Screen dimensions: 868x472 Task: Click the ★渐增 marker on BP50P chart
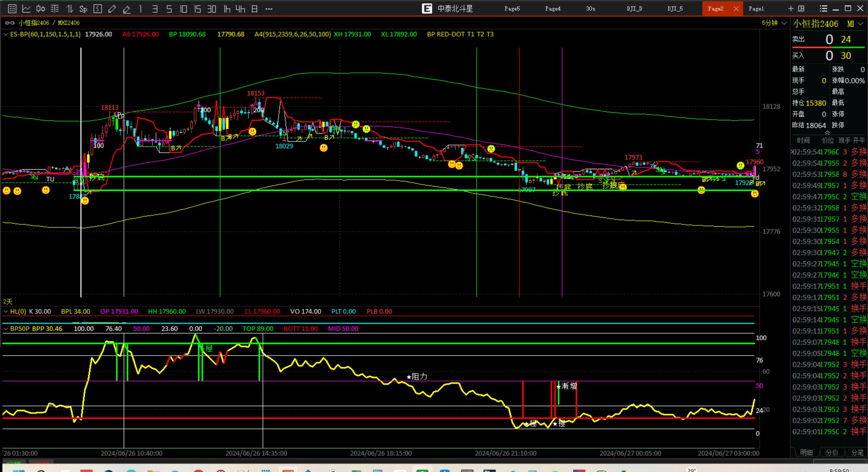click(567, 386)
